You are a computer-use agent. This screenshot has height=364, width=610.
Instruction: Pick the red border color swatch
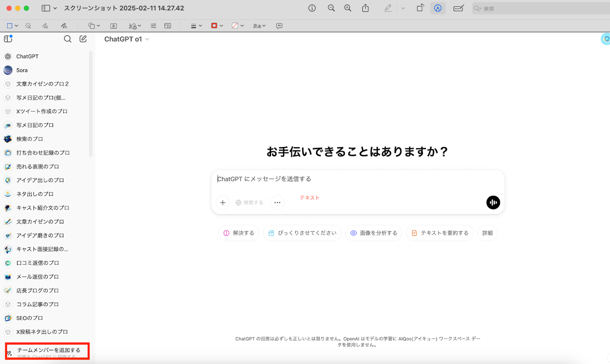[x=214, y=26]
